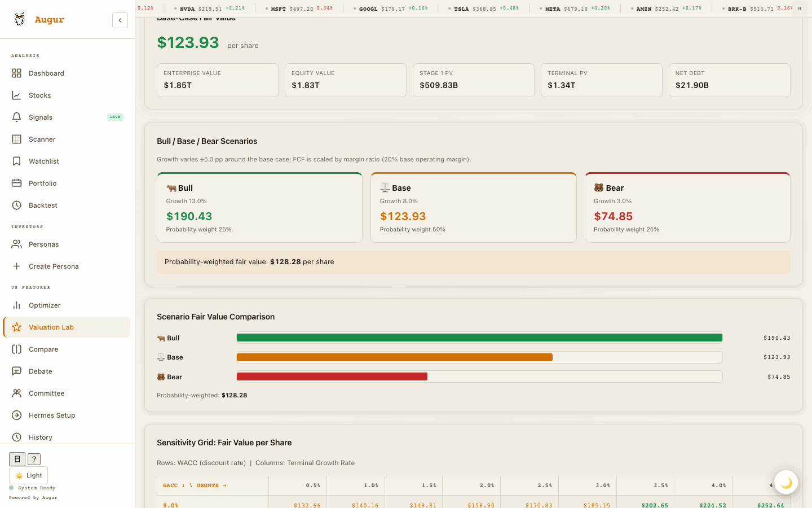812x508 pixels.
Task: Open Backtest via the clock icon
Action: (17, 205)
